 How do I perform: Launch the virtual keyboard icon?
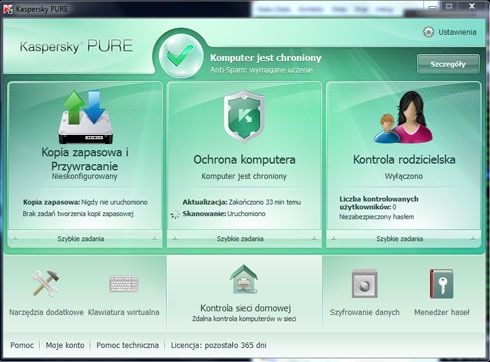tap(124, 284)
